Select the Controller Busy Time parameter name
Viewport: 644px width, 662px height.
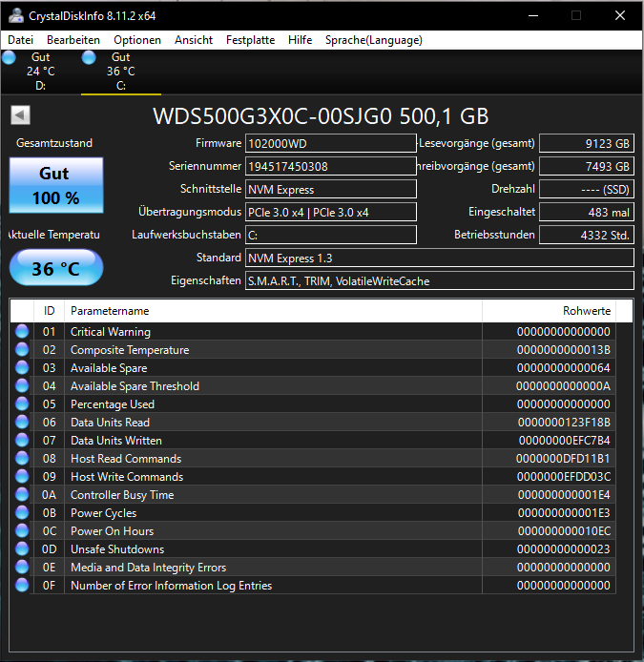point(122,495)
